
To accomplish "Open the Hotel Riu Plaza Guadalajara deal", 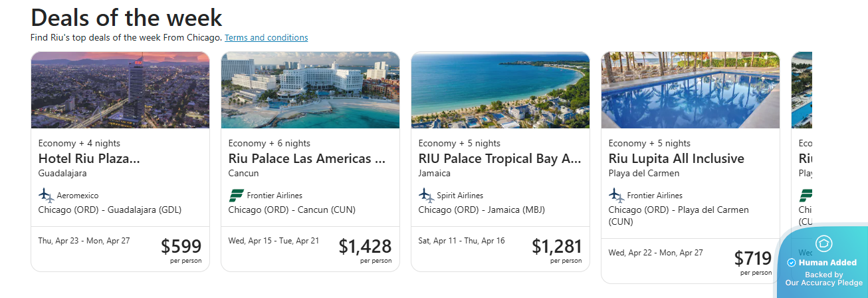I will [x=89, y=159].
